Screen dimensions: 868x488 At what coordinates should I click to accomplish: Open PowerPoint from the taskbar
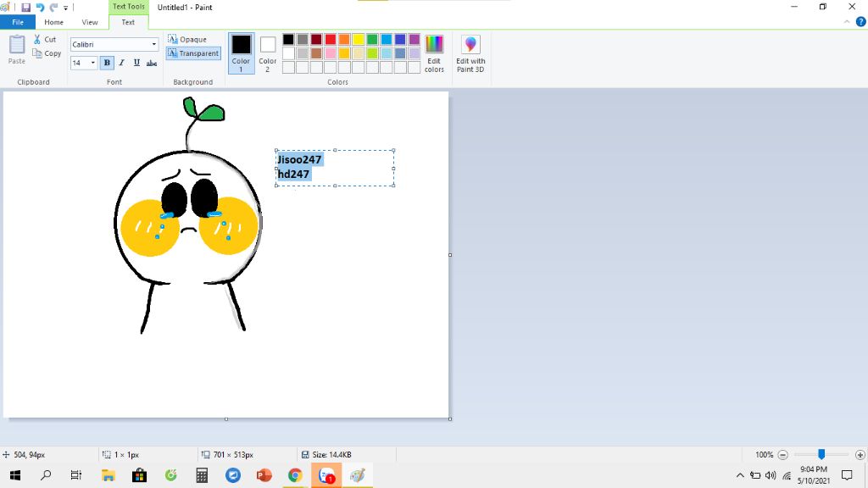[264, 475]
